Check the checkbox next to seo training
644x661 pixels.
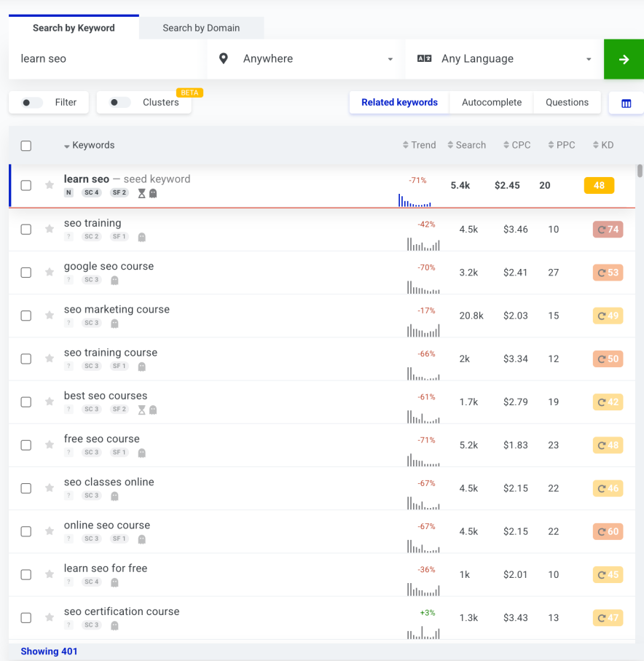point(26,229)
